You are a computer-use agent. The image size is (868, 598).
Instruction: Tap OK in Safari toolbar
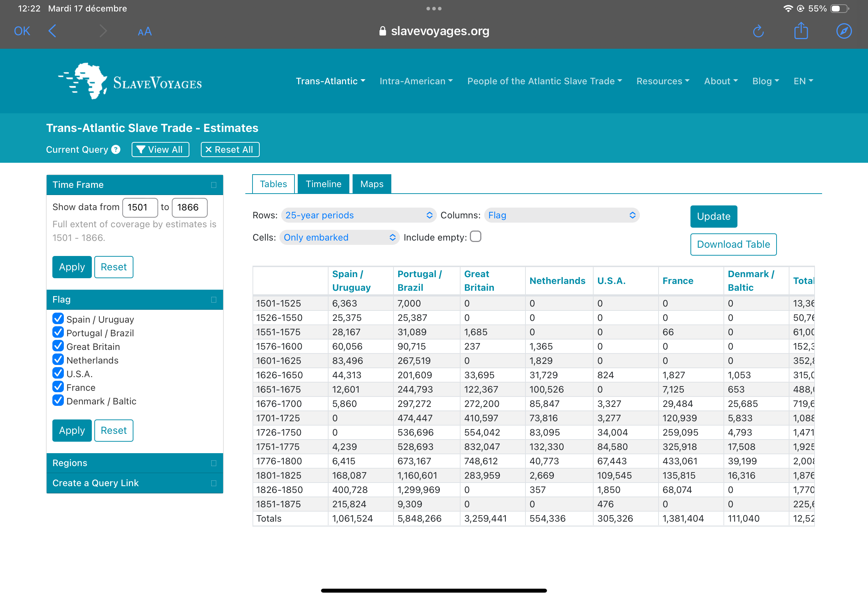click(22, 31)
